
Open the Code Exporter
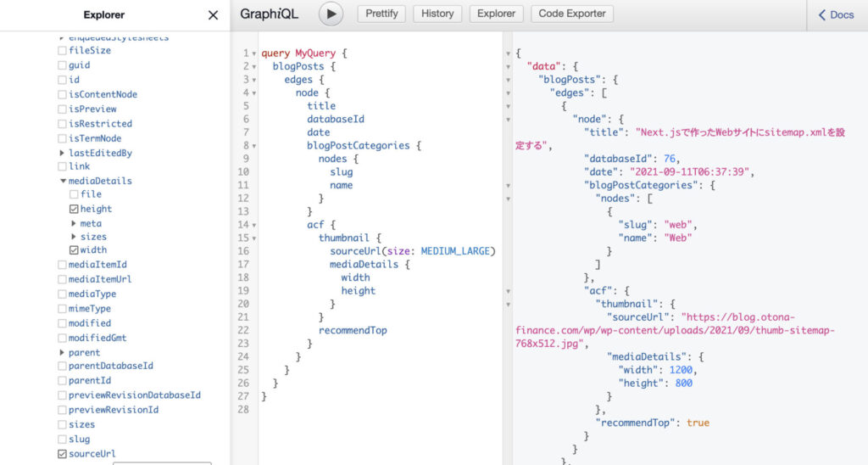click(572, 14)
